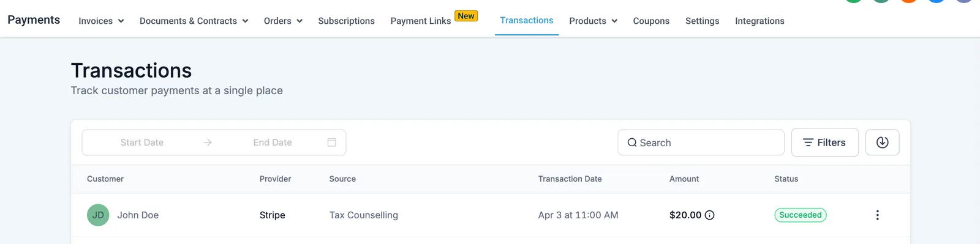Click the Succeeded status badge
This screenshot has height=244, width=980.
(801, 215)
